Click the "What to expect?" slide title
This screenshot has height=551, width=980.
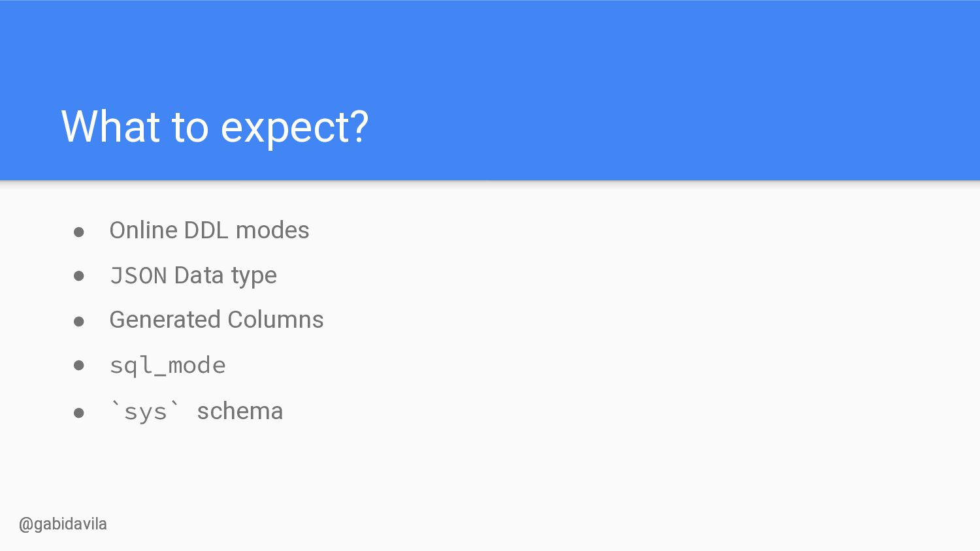(x=215, y=127)
